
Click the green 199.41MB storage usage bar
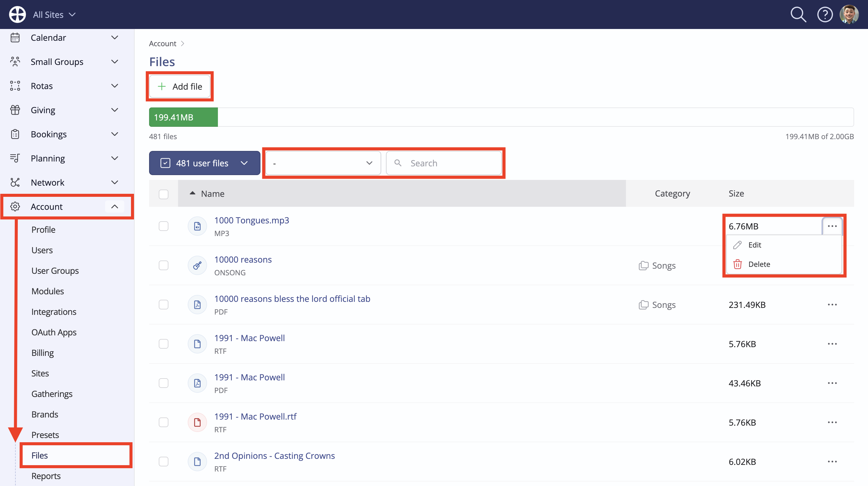183,117
